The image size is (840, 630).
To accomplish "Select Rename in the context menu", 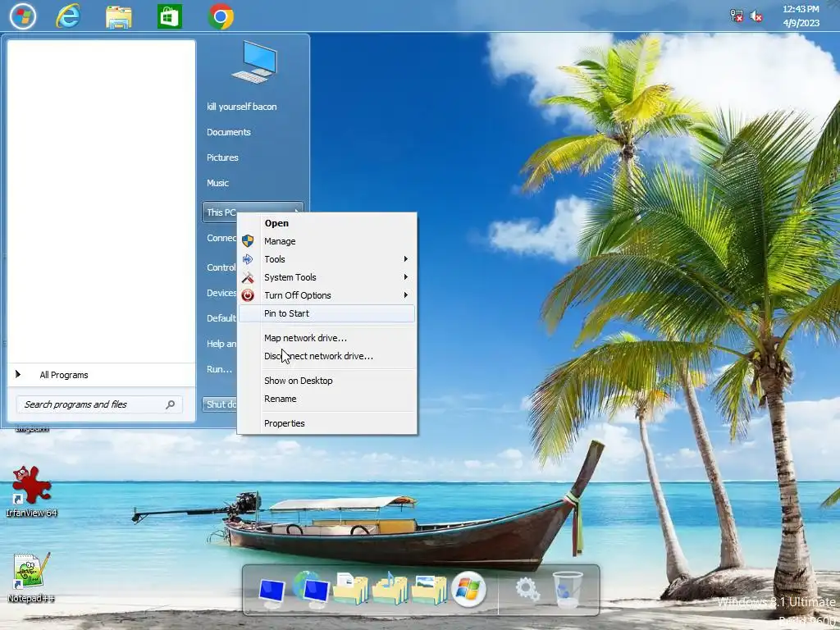I will tap(326, 399).
